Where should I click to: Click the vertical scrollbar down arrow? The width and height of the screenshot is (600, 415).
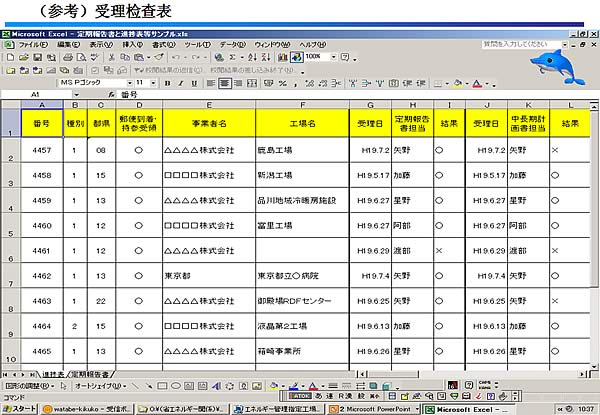594,366
